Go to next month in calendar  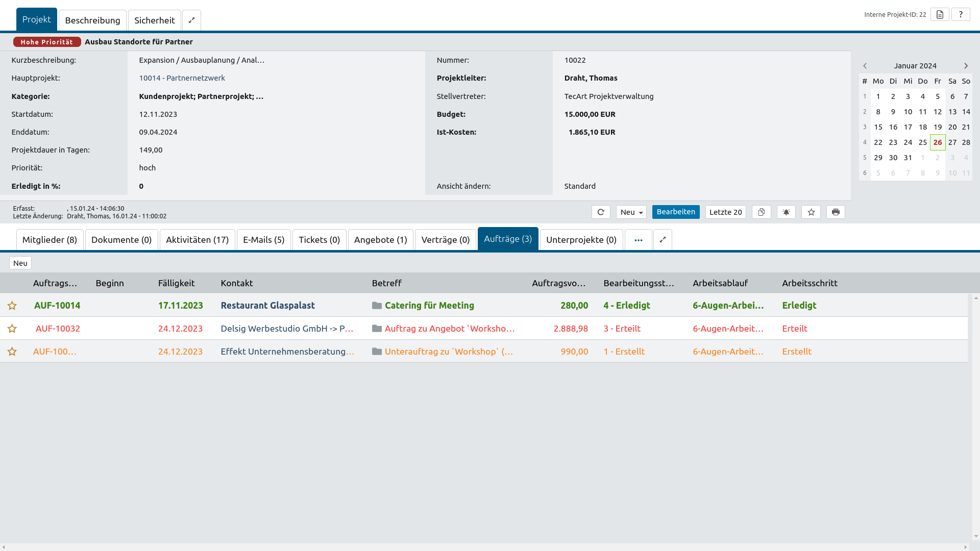[x=966, y=66]
